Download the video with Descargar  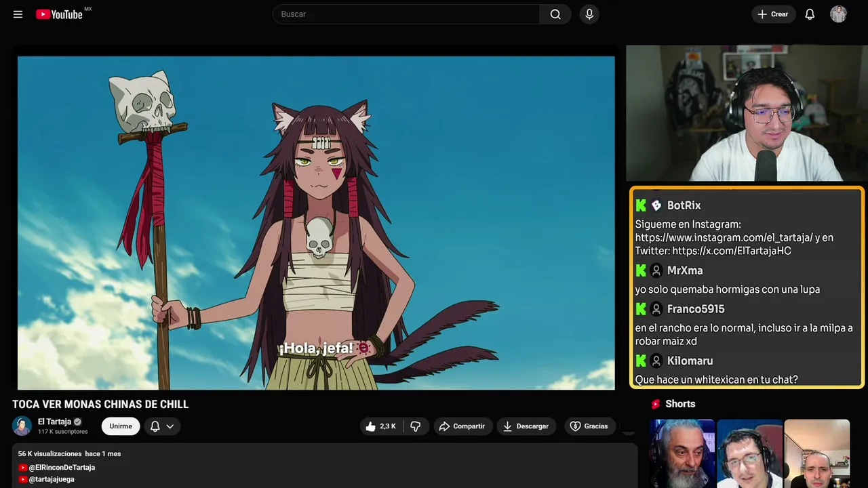tap(526, 426)
